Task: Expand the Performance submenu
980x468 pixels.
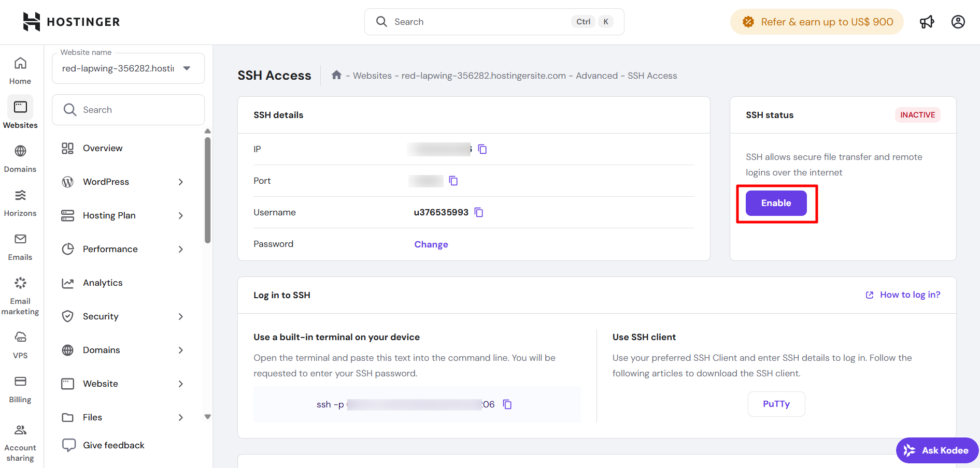Action: 181,249
